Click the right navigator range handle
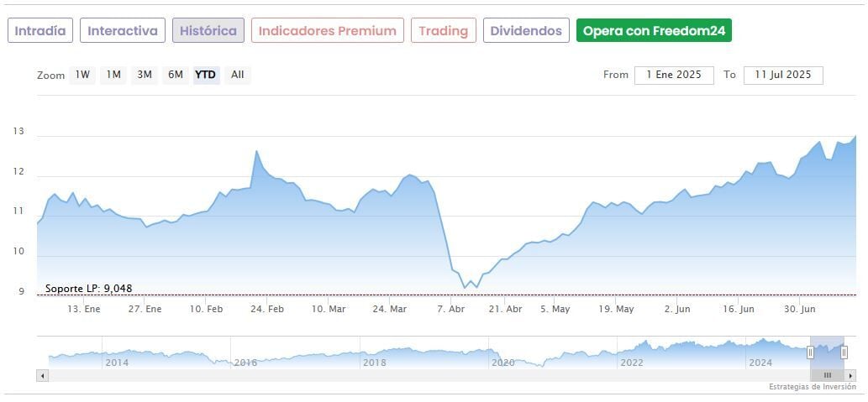This screenshot has height=402, width=868. coord(844,352)
